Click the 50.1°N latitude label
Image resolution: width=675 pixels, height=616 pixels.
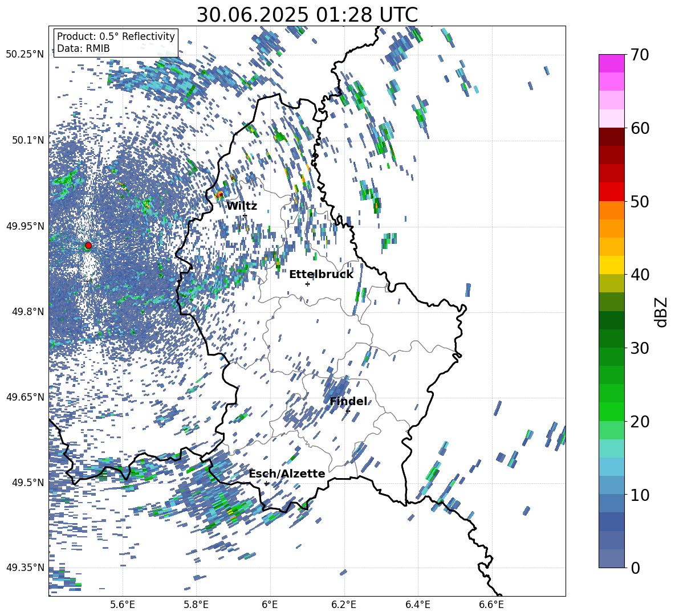point(28,140)
